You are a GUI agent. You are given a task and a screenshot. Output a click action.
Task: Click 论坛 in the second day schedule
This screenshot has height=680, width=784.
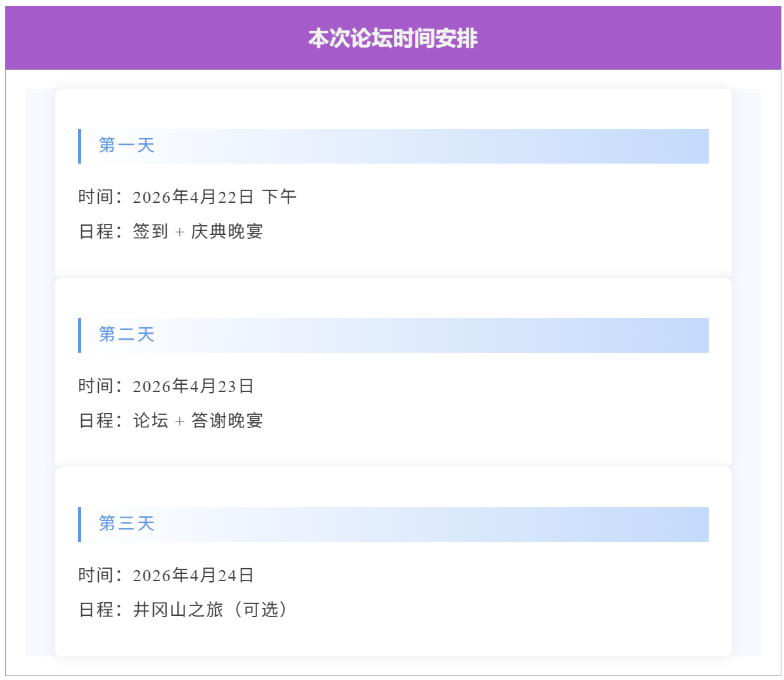coord(151,421)
